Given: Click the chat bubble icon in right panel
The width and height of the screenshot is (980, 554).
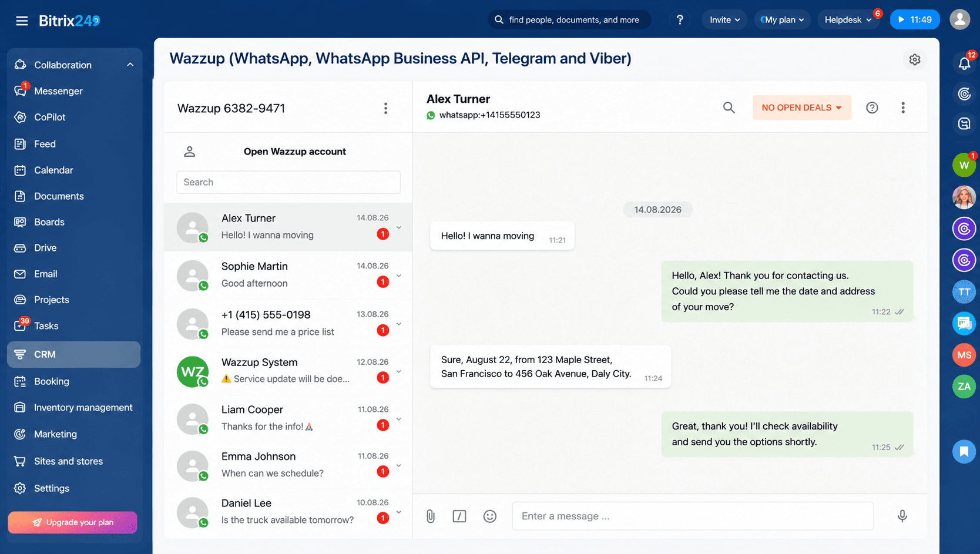Looking at the screenshot, I should pyautogui.click(x=964, y=323).
